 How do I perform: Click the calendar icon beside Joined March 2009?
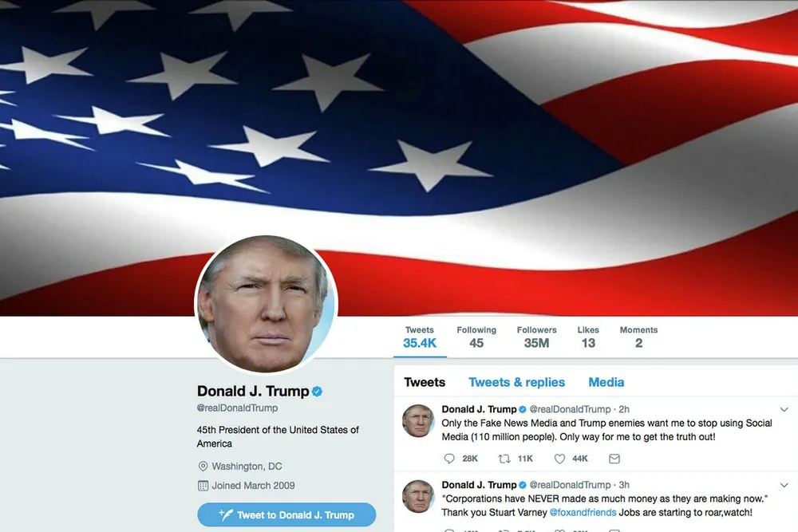203,486
